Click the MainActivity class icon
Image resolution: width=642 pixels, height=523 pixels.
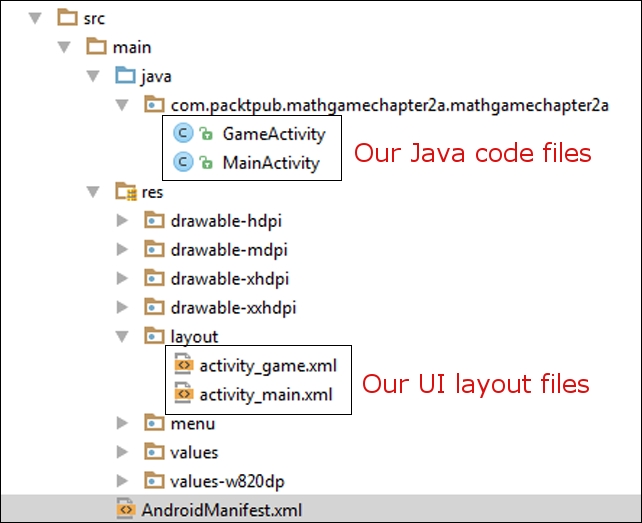pos(183,162)
